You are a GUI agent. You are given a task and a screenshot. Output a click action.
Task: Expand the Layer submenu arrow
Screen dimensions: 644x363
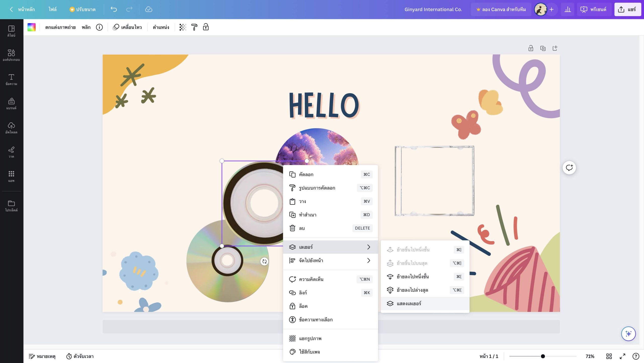coord(369,247)
